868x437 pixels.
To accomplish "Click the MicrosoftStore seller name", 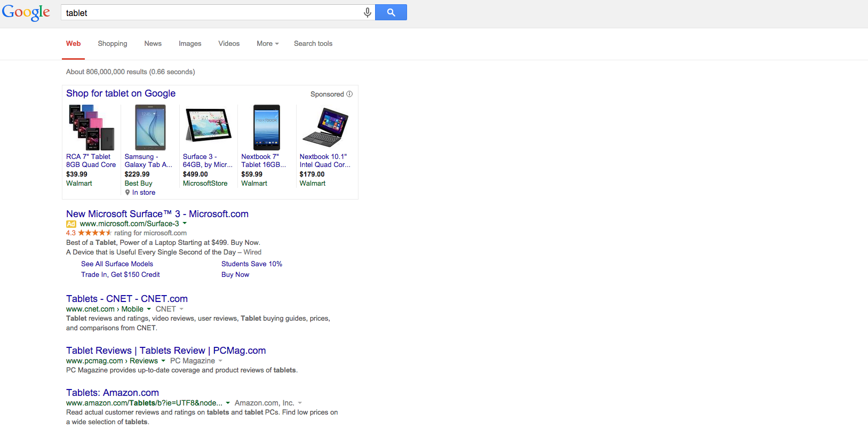I will (205, 184).
